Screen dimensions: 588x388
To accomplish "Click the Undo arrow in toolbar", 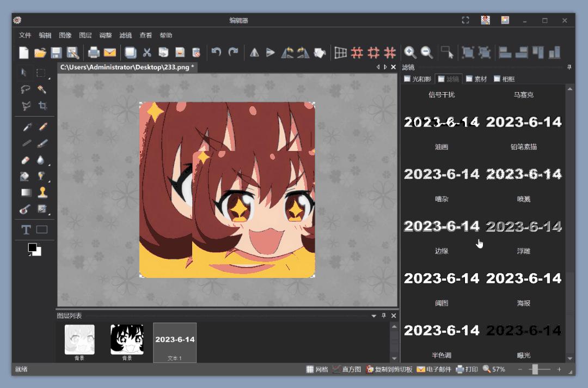I will click(x=216, y=52).
